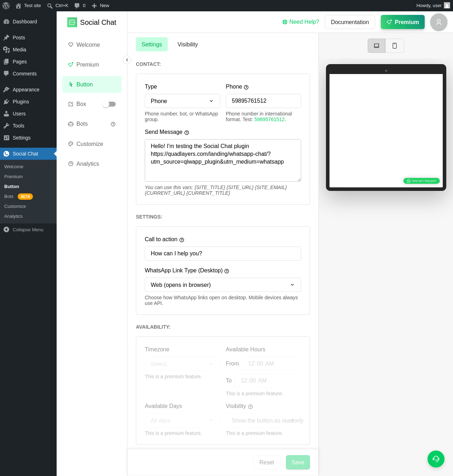
Task: Collapse the WordPress admin menu
Action: pos(28,229)
